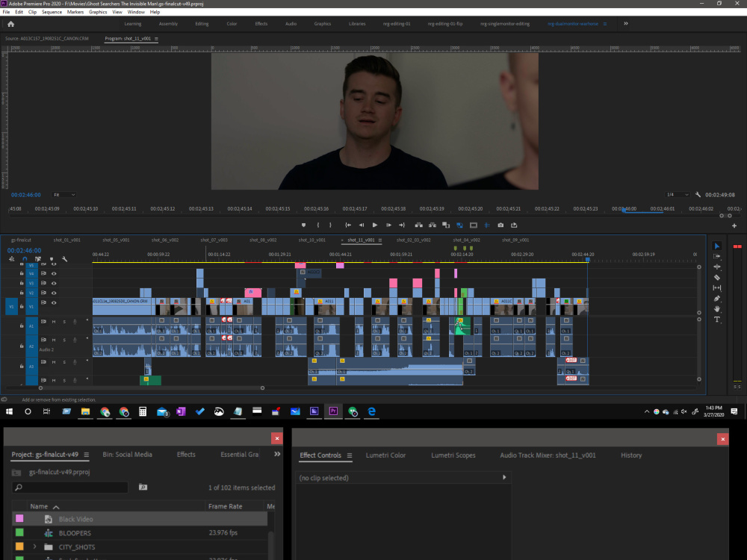Viewport: 747px width, 560px height.
Task: Click the pink label swatch of Black Video
Action: point(19,518)
